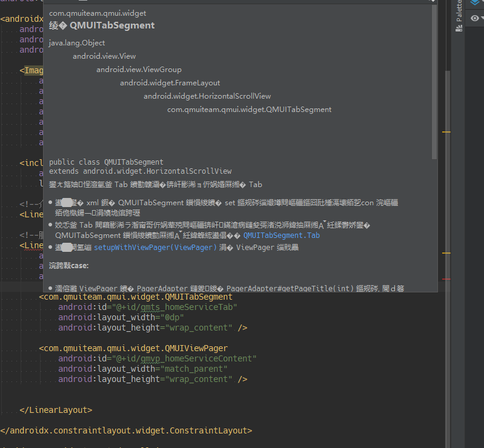Open the Palette tool window tab
Image resolution: width=484 pixels, height=448 pixels.
459,16
